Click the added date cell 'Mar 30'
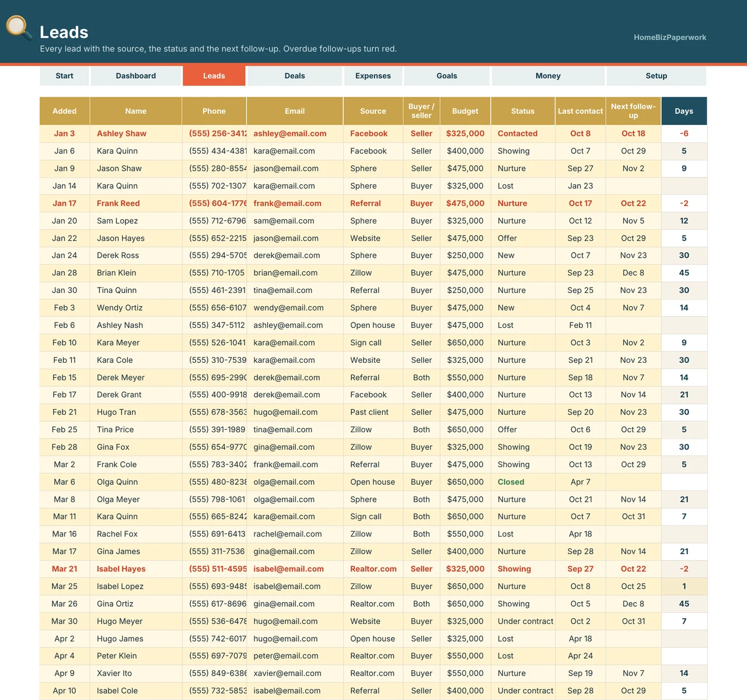 [64, 621]
